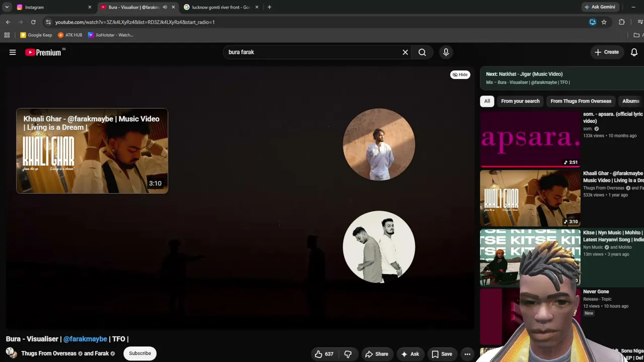Bookmark this page with the star
644x362 pixels.
(604, 22)
